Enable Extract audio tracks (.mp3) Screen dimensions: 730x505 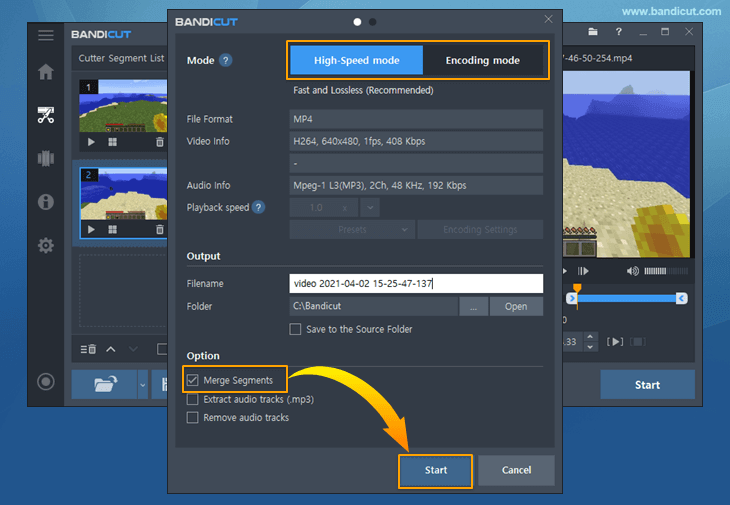pos(192,399)
